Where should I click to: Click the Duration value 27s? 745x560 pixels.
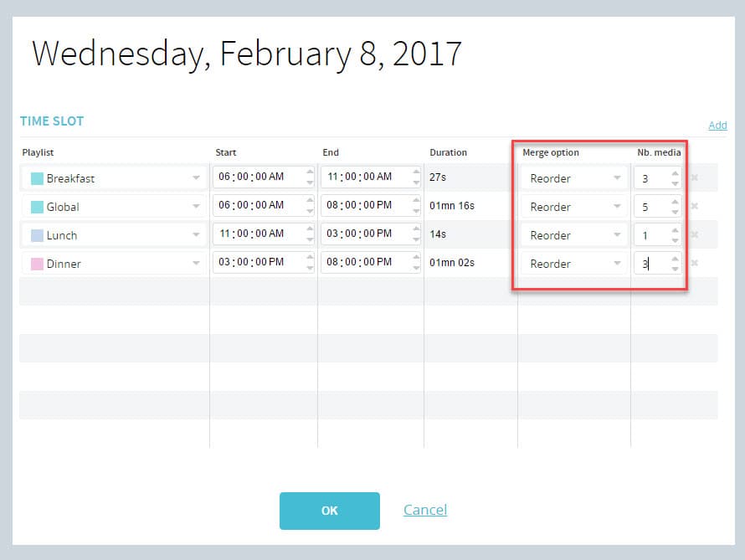(438, 177)
